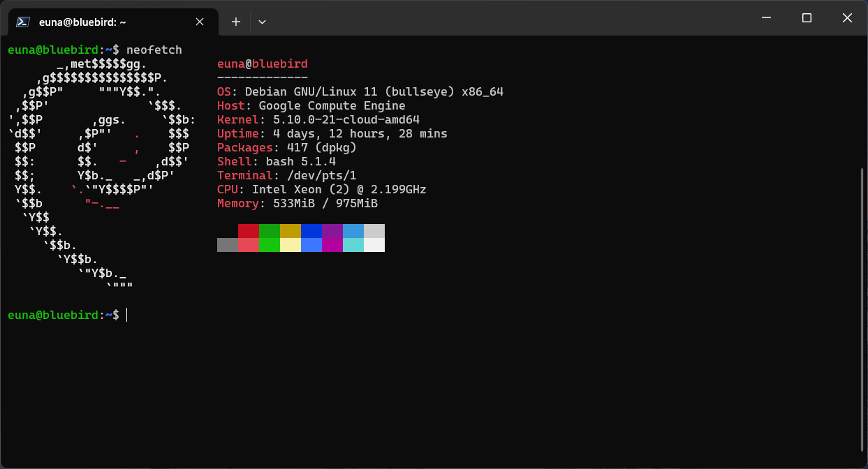Click the dark gray color block
868x469 pixels.
tap(228, 245)
